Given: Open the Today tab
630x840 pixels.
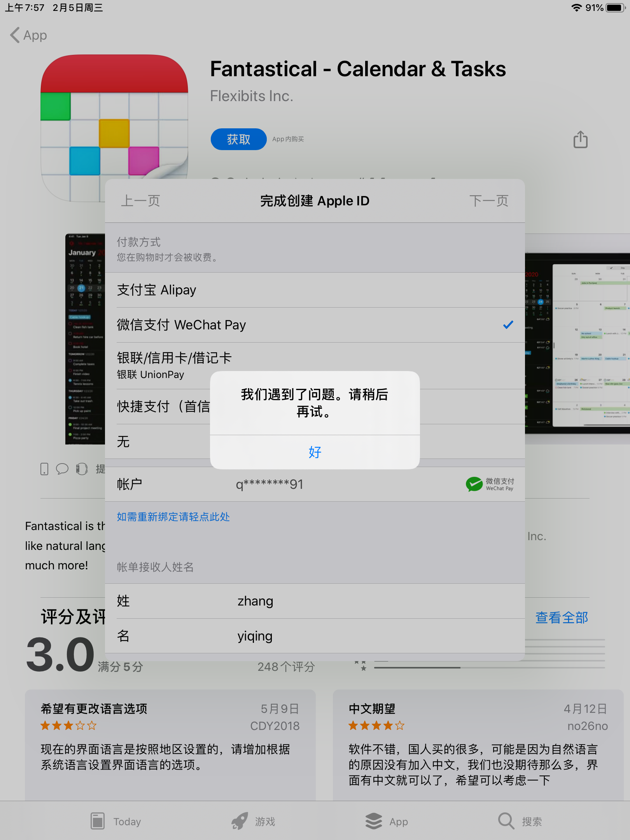Looking at the screenshot, I should coord(115,821).
